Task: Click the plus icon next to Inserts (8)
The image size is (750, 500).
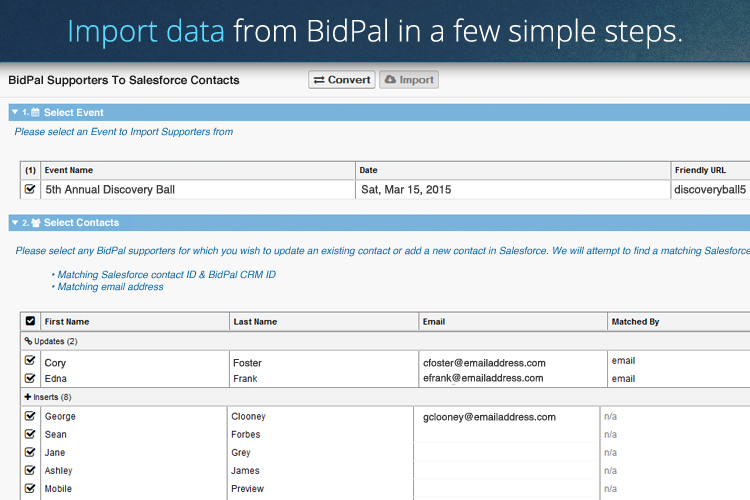Action: point(28,397)
